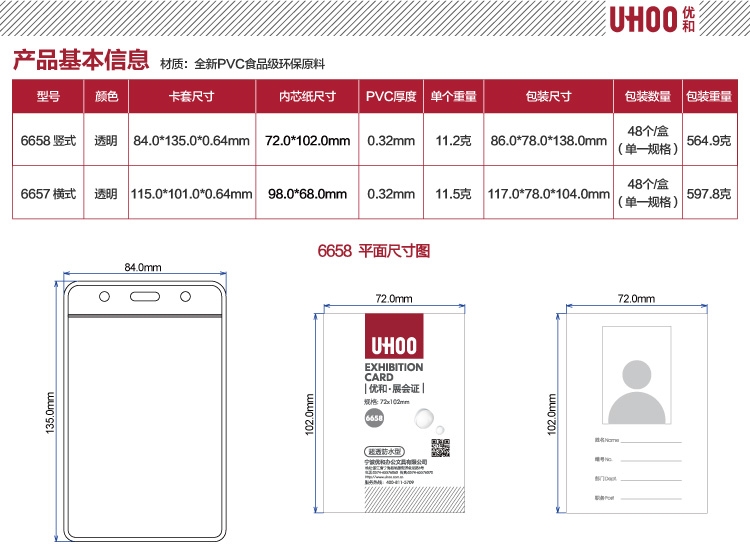Click the 102.0mm label beside exhibition card

tap(309, 414)
